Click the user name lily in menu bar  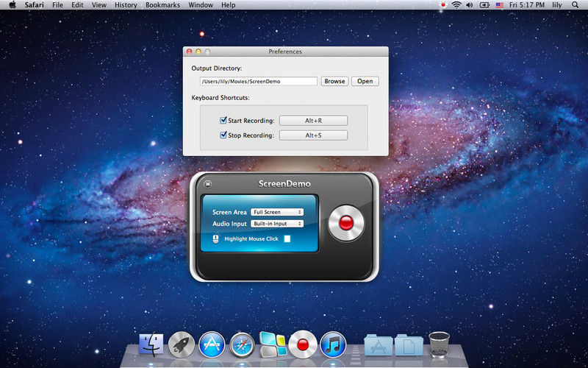(x=557, y=5)
